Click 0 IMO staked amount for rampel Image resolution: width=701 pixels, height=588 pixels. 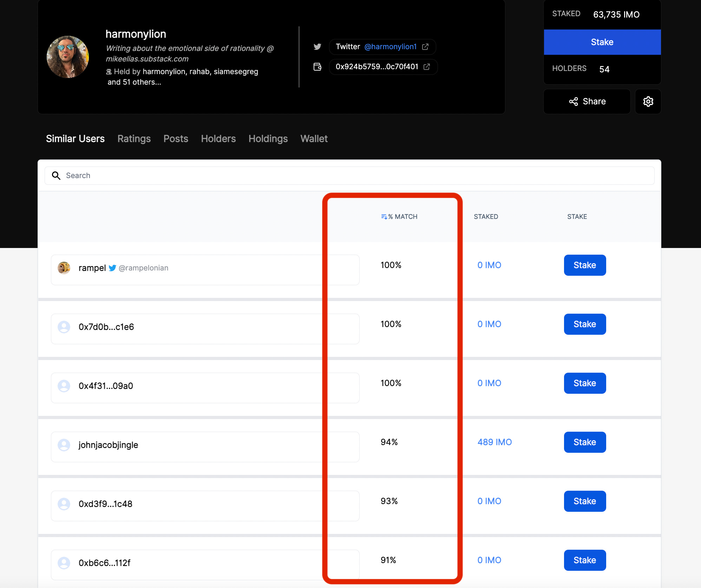coord(489,265)
